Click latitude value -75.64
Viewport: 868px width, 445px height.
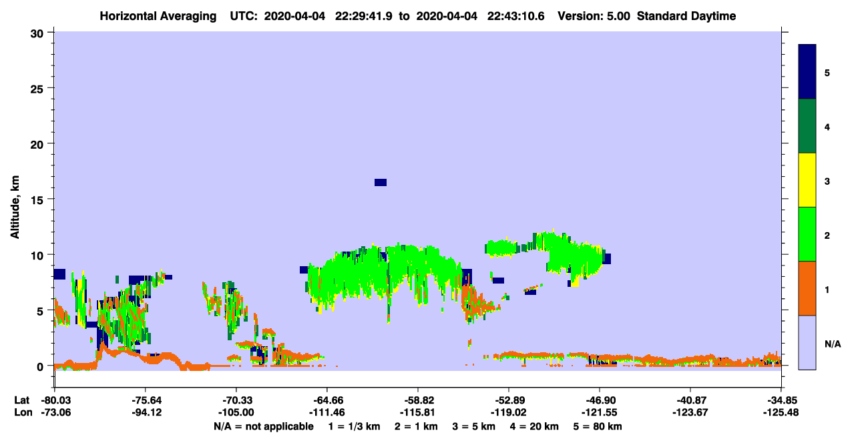click(x=146, y=400)
